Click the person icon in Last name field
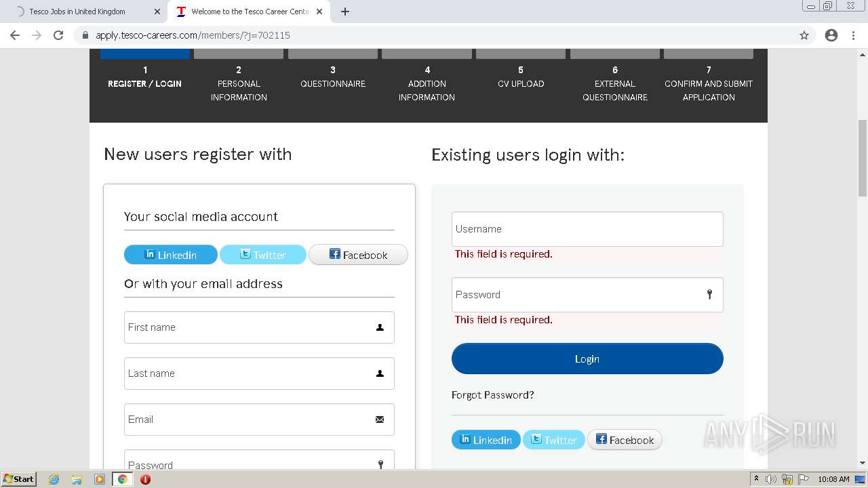868x488 pixels. pyautogui.click(x=380, y=373)
